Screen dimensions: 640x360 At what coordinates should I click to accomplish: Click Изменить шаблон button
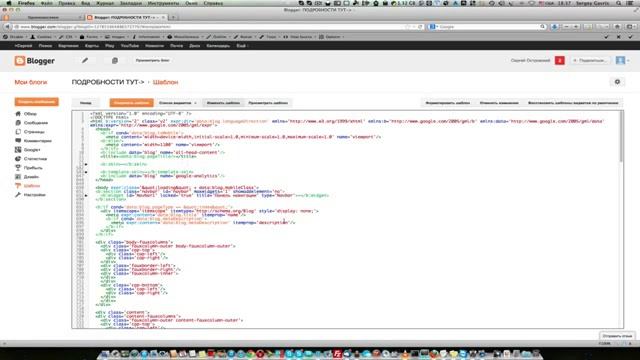click(223, 103)
